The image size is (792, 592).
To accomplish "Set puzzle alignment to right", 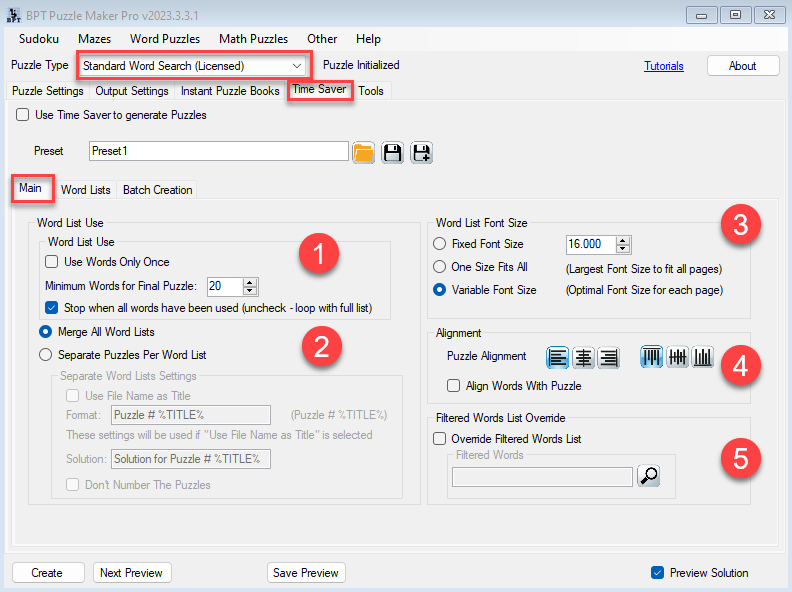I will pos(607,358).
